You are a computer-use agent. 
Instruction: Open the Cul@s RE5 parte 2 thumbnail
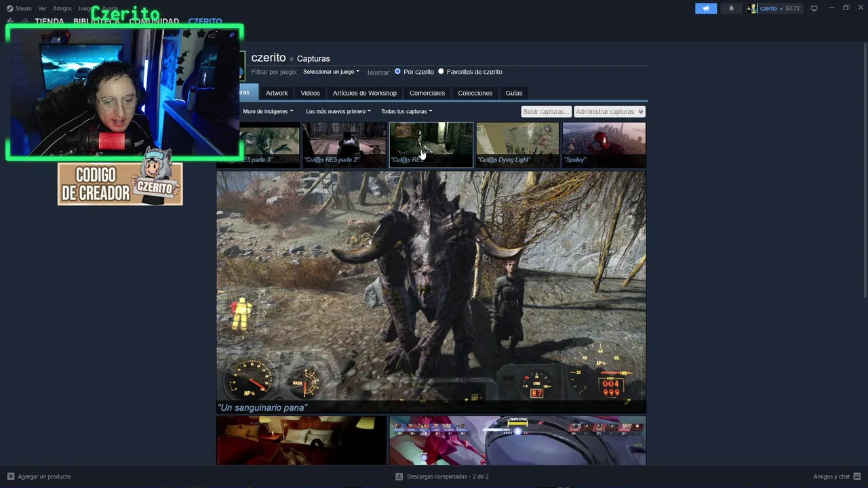[x=344, y=144]
